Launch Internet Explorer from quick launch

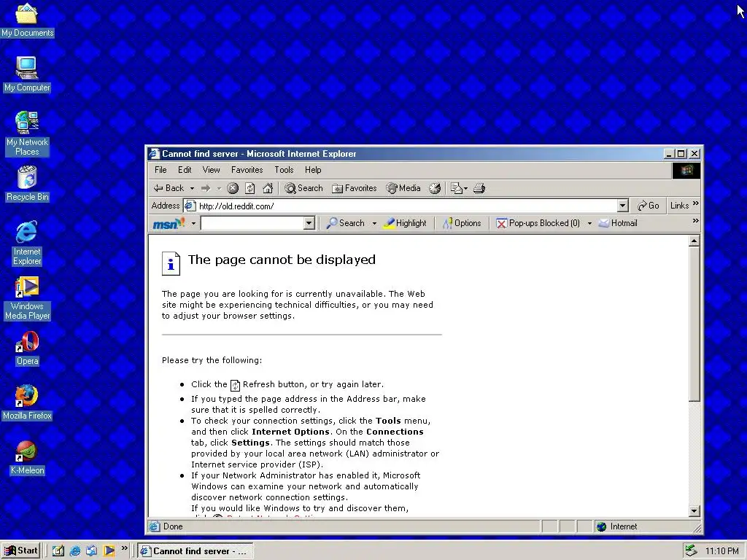75,551
